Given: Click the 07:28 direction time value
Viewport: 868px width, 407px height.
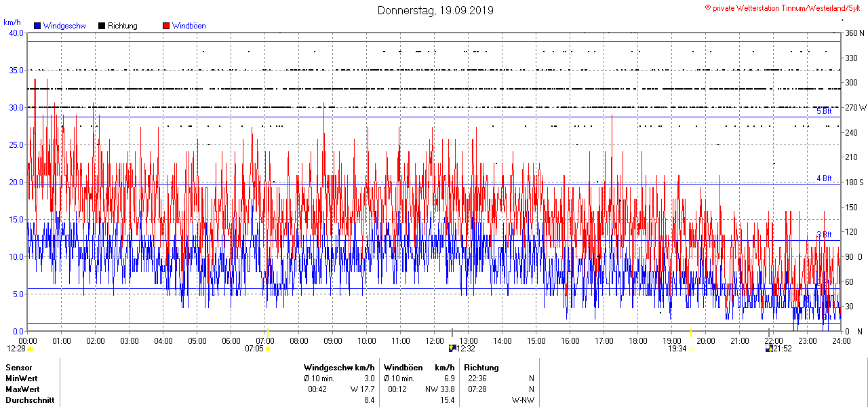Looking at the screenshot, I should [x=477, y=389].
